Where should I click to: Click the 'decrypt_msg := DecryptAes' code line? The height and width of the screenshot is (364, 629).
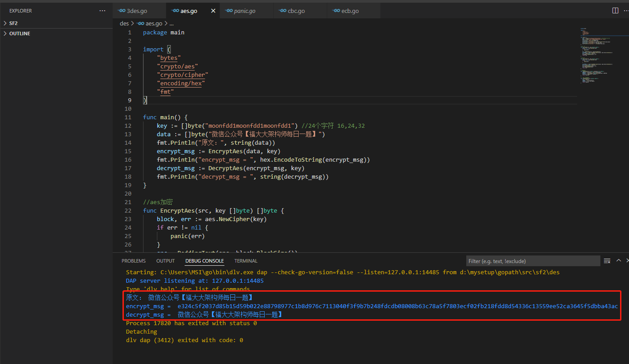click(x=231, y=168)
